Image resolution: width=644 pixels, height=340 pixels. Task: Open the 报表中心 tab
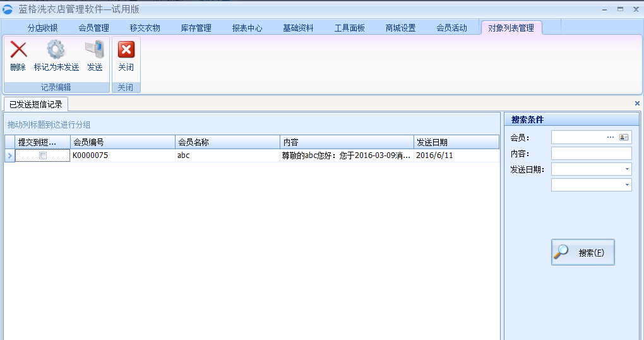click(x=247, y=28)
